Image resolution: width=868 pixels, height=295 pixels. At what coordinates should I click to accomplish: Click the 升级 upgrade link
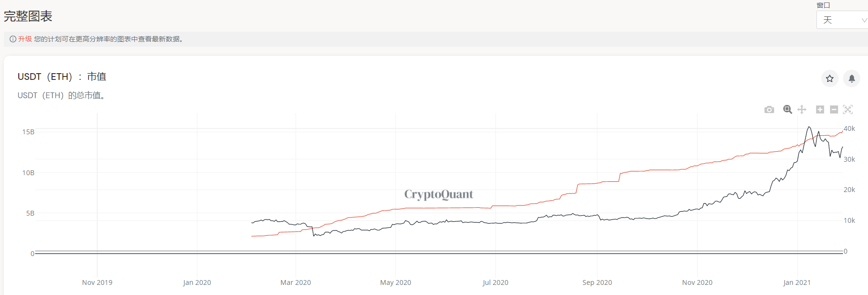click(25, 39)
